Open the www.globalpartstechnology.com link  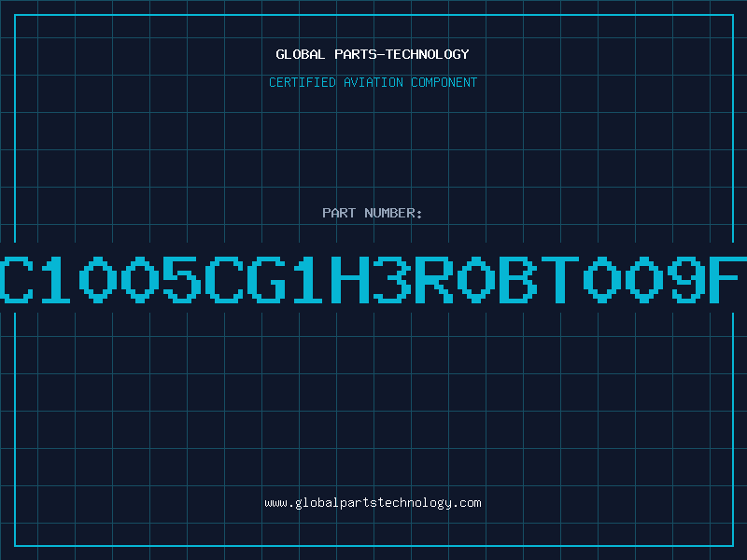pos(373,503)
